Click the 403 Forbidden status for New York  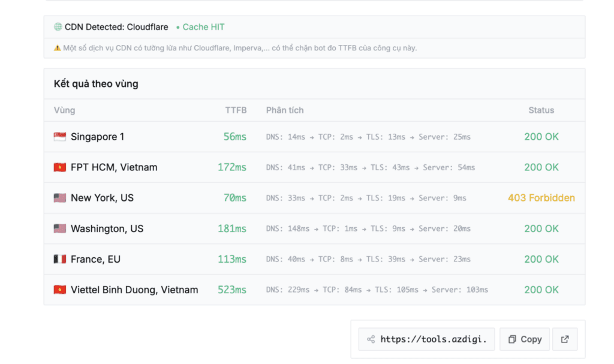(541, 198)
